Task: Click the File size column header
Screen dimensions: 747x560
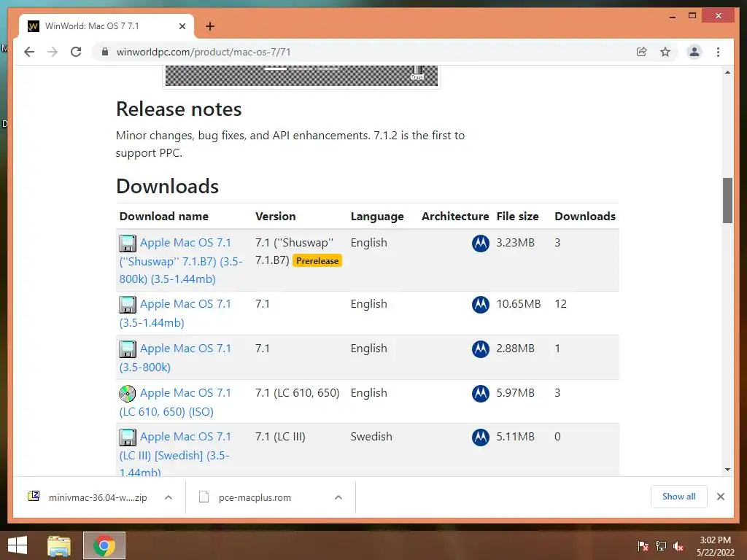Action: (x=517, y=216)
